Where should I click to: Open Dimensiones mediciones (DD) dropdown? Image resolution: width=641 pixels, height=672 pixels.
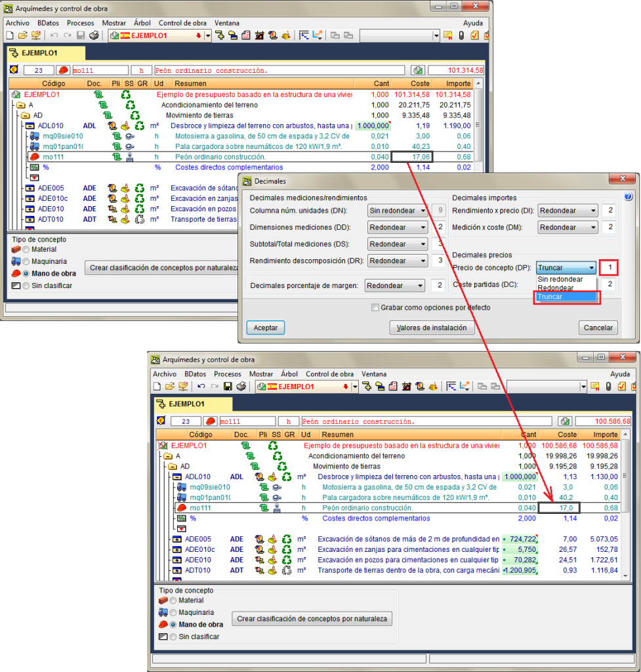click(397, 227)
